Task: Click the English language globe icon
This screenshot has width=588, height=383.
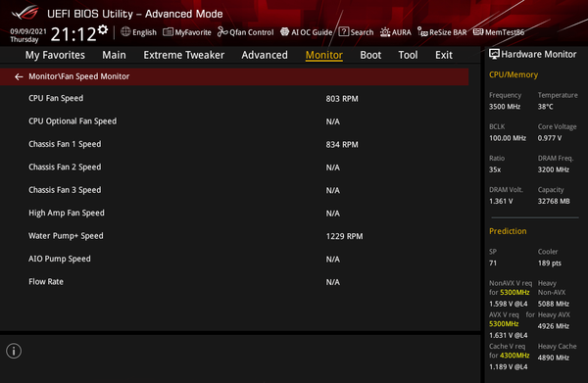Action: click(125, 32)
